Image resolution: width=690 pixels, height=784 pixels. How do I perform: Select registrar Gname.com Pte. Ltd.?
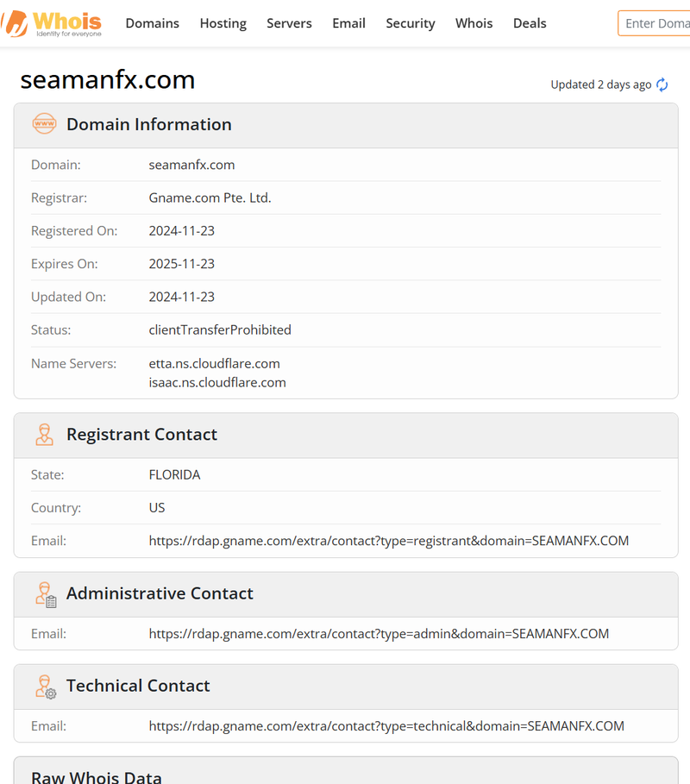pos(210,198)
